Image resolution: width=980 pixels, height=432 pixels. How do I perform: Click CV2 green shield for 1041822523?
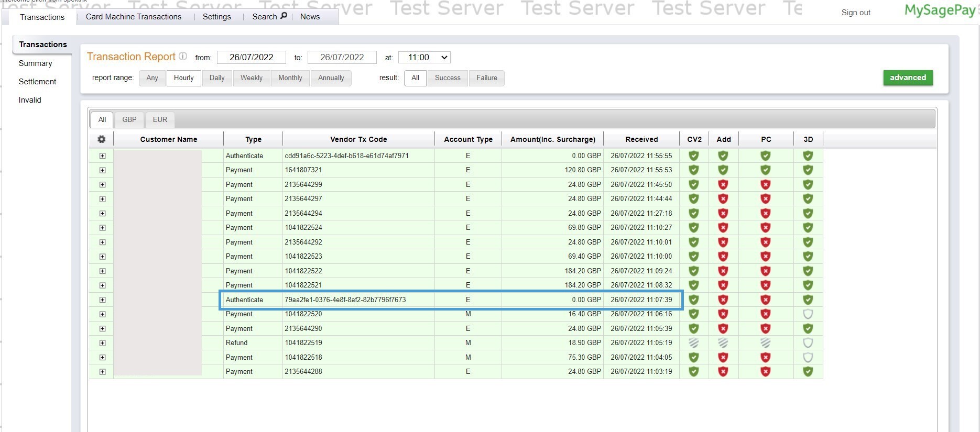694,257
